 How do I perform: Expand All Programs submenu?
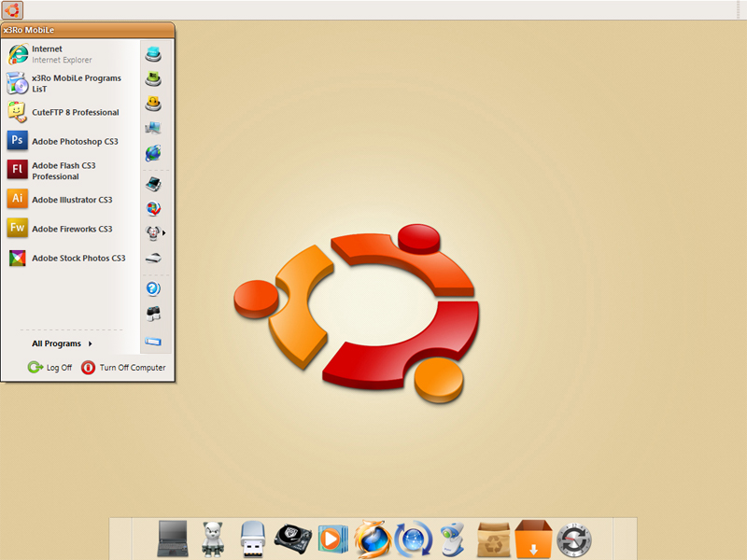tap(62, 343)
